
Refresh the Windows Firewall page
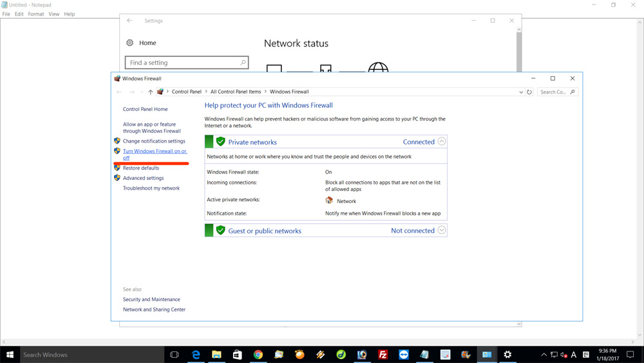coord(529,92)
